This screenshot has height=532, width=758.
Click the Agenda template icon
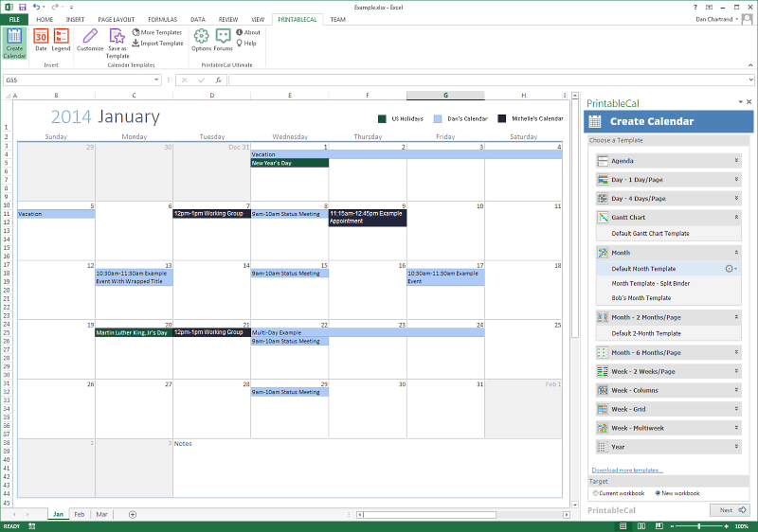603,161
